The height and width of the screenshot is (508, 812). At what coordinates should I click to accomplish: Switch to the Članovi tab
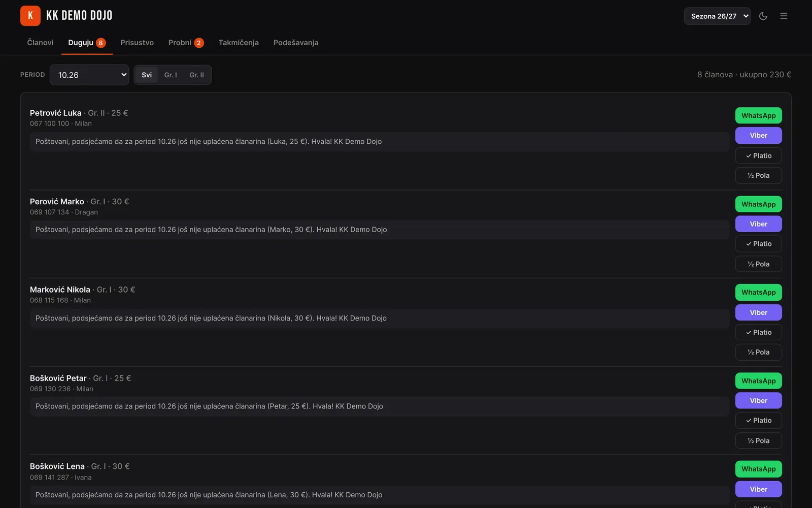pos(40,43)
